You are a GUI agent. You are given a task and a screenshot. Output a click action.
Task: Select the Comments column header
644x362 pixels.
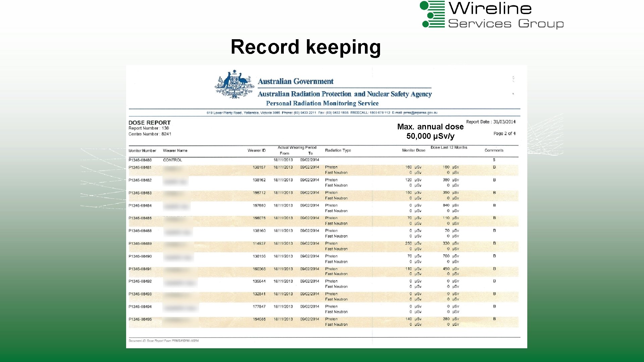(x=495, y=150)
